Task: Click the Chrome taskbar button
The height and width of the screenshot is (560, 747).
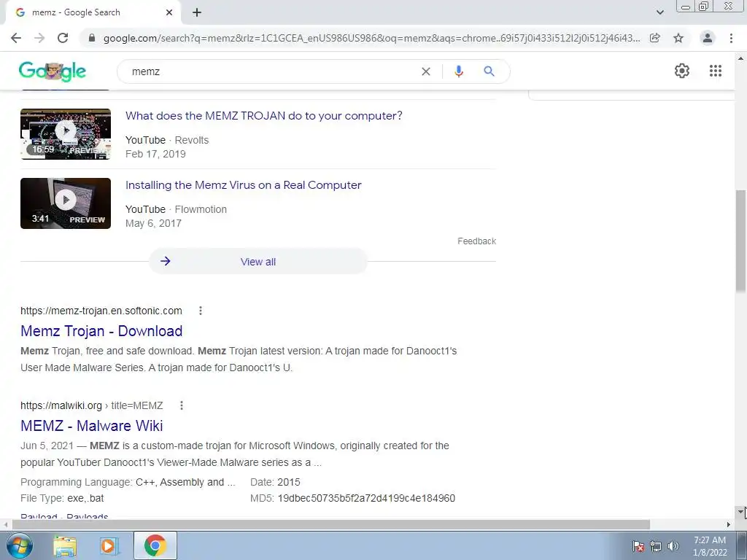Action: (x=155, y=545)
